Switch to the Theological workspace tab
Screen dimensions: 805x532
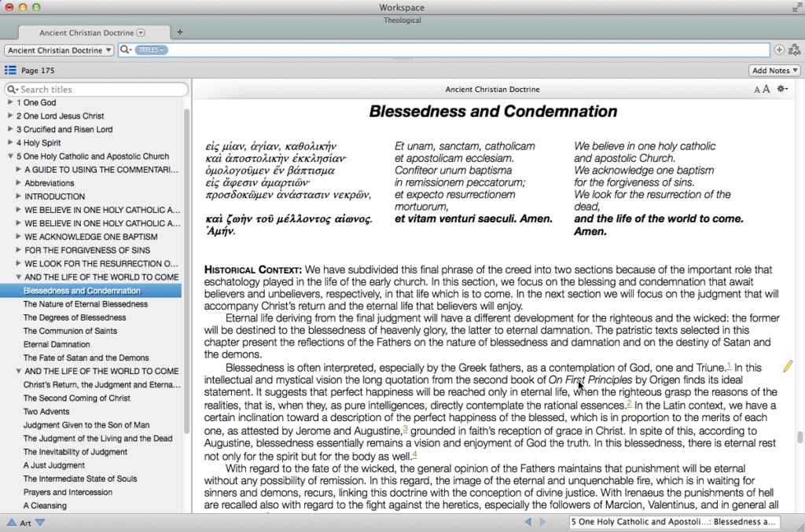402,20
